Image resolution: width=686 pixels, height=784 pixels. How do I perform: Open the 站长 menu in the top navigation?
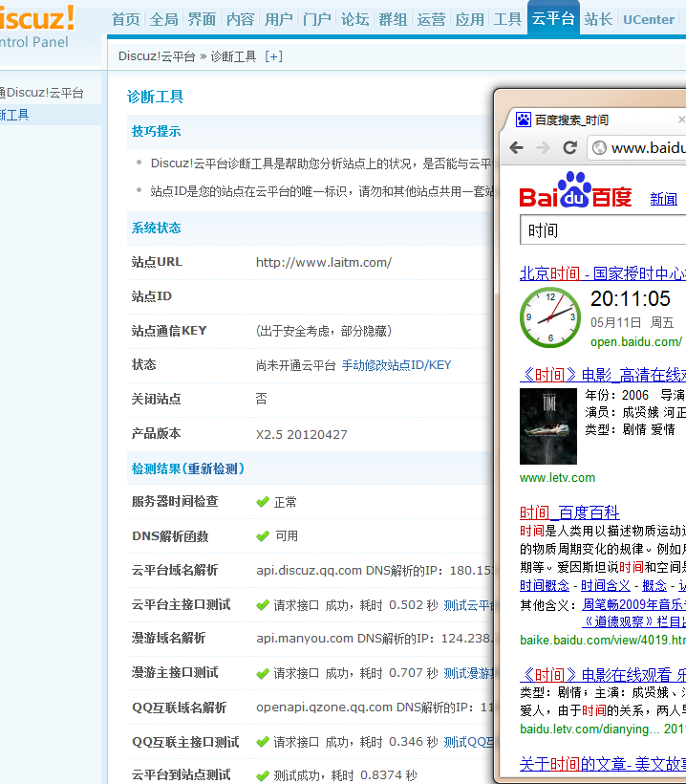[598, 19]
